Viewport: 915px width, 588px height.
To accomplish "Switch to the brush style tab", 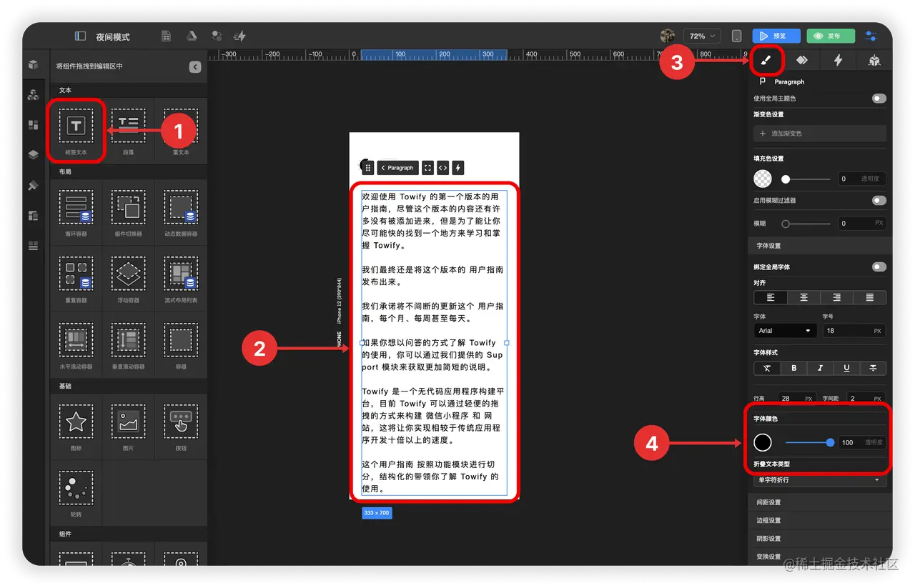I will point(766,61).
